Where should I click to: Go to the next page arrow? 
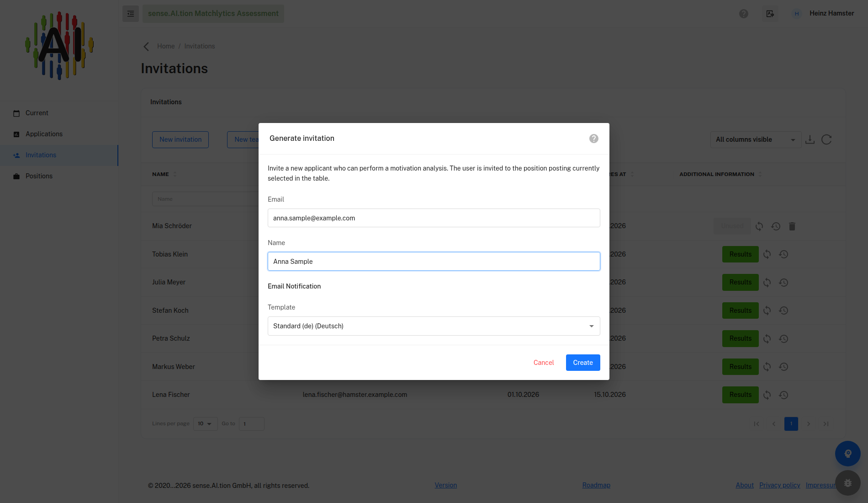tap(809, 424)
